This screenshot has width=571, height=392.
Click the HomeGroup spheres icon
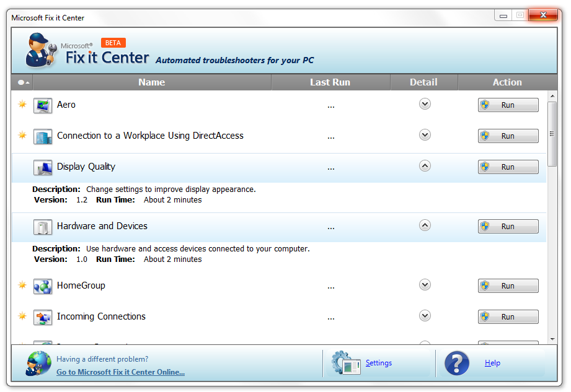click(43, 286)
